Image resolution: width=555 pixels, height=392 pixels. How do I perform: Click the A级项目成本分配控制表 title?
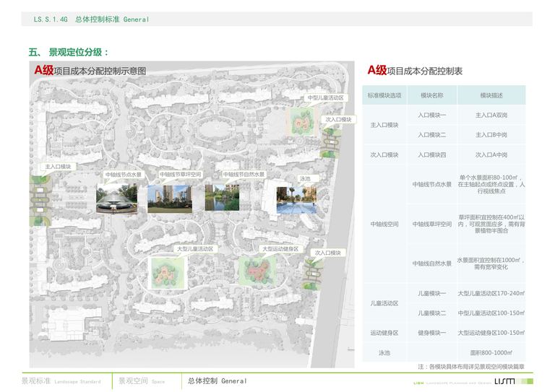click(x=415, y=70)
